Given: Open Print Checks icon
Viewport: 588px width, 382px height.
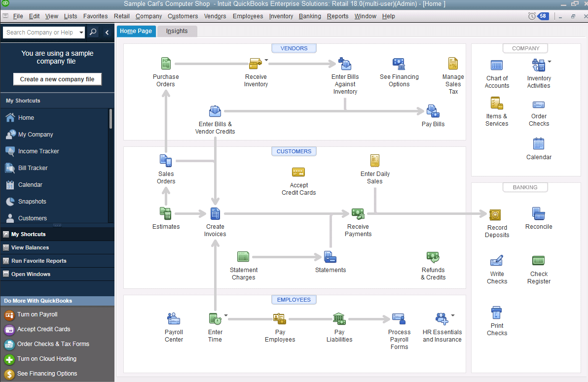Looking at the screenshot, I should [497, 313].
